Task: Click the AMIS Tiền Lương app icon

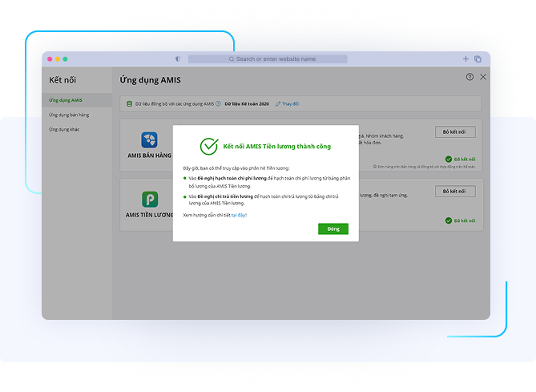Action: pos(149,200)
